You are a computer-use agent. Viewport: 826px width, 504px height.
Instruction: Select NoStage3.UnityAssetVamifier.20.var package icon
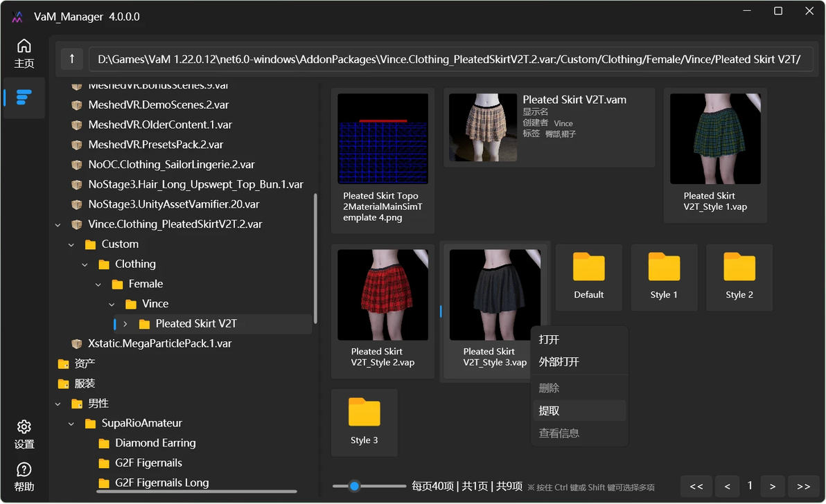click(x=77, y=204)
